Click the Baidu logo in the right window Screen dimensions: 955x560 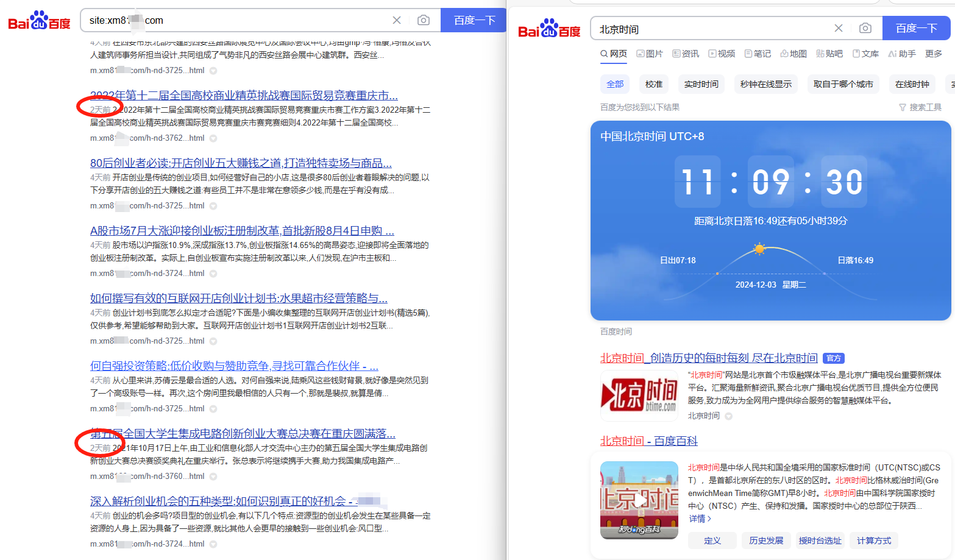pos(549,29)
